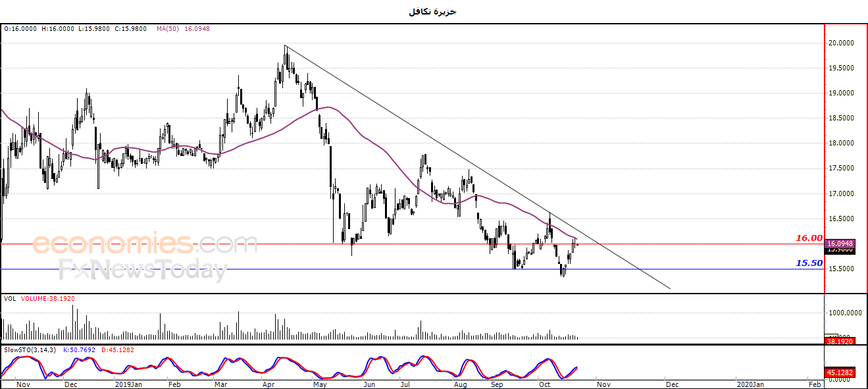Click the Mar date label
The width and height of the screenshot is (868, 389).
tap(221, 383)
